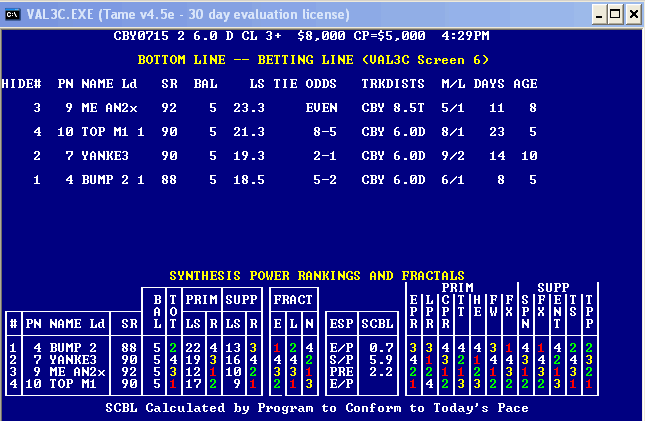
Task: Click the ESP column header
Action: tap(341, 324)
